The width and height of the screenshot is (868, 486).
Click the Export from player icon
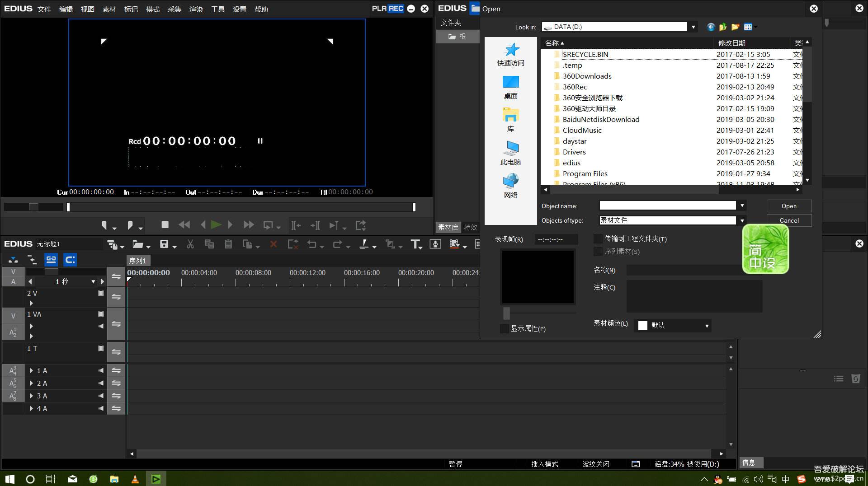click(x=361, y=225)
